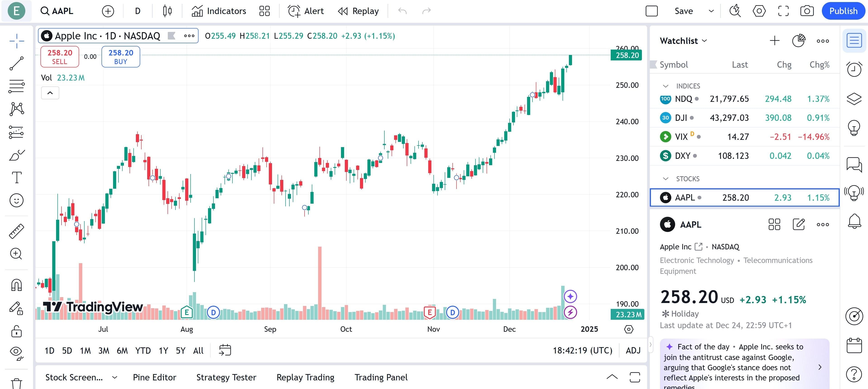Open the AAPL symbol search

[x=57, y=11]
